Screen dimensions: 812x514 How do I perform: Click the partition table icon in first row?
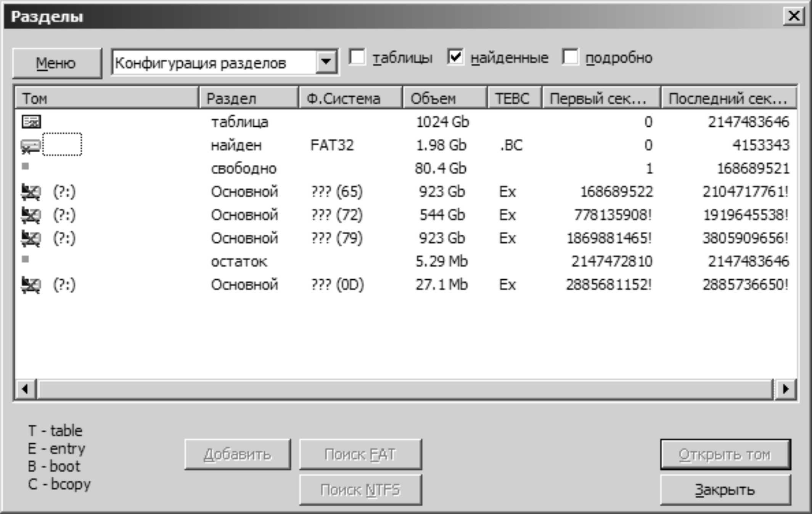[31, 122]
